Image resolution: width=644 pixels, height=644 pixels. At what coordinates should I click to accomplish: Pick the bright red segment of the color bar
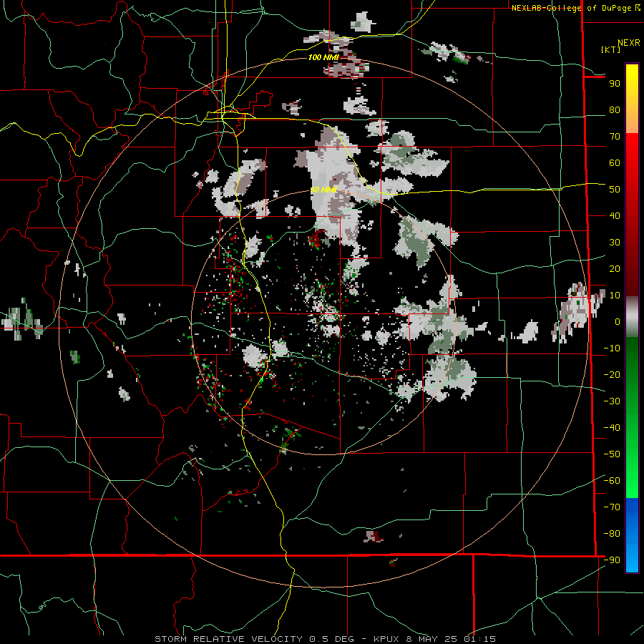tap(632, 154)
